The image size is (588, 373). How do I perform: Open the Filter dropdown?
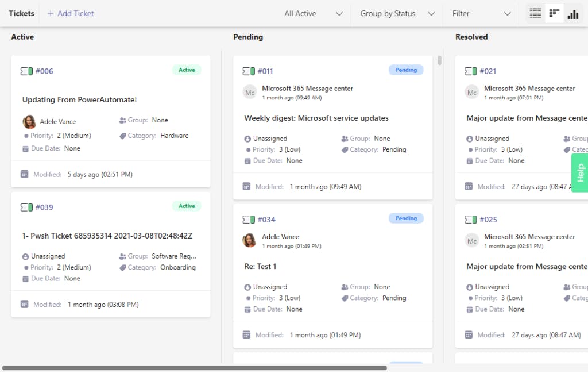pyautogui.click(x=481, y=14)
